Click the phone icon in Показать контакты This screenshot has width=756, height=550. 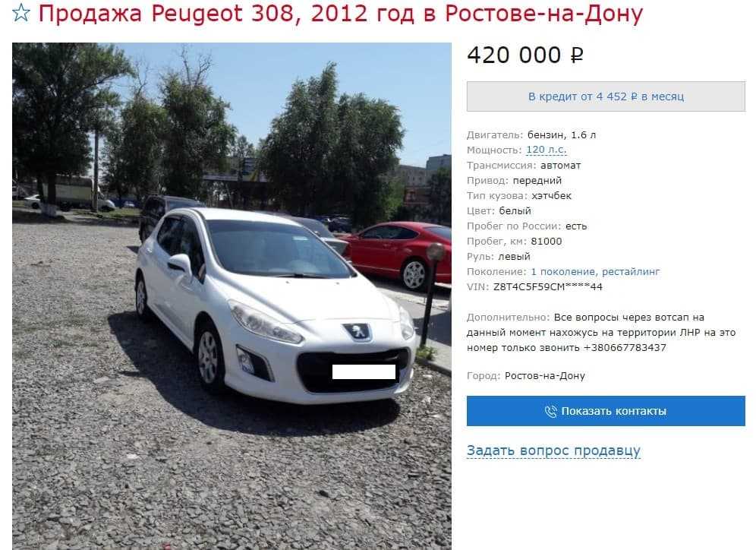(550, 411)
